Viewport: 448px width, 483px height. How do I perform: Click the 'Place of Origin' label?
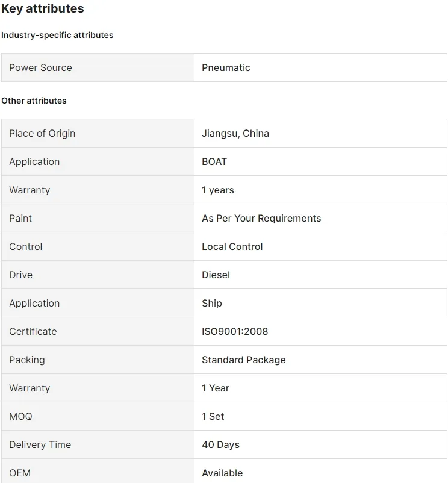coord(42,133)
